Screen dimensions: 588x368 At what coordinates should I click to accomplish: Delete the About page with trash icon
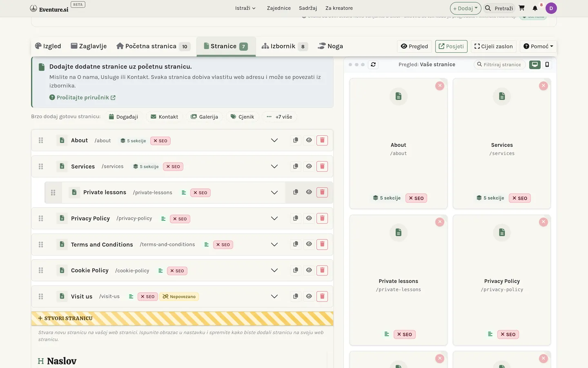(x=322, y=140)
